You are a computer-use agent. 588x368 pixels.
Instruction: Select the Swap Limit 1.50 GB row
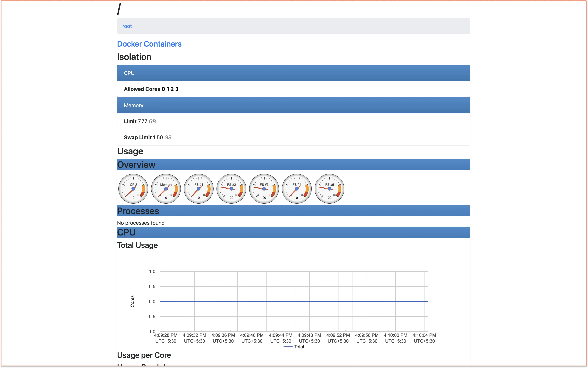click(294, 137)
